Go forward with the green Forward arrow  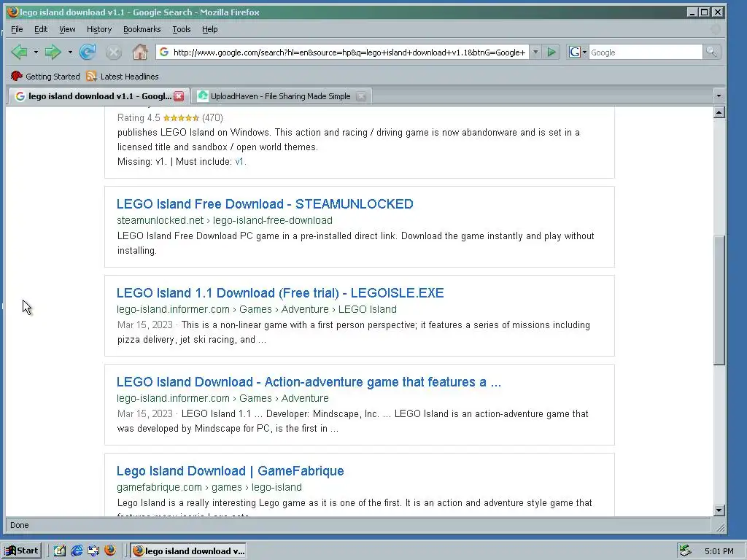[x=53, y=52]
